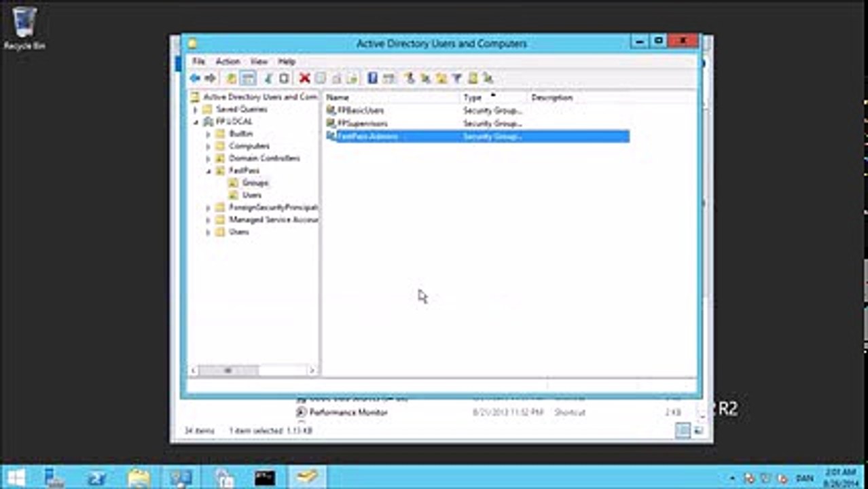Image resolution: width=868 pixels, height=489 pixels.
Task: Expand the Managed Service Accounts node
Action: coord(209,220)
